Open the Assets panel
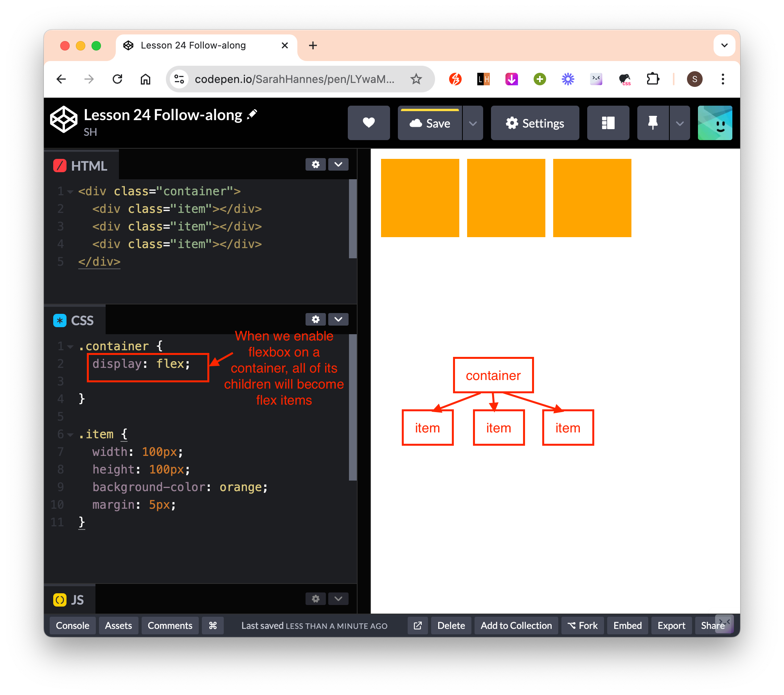The width and height of the screenshot is (784, 695). click(118, 625)
